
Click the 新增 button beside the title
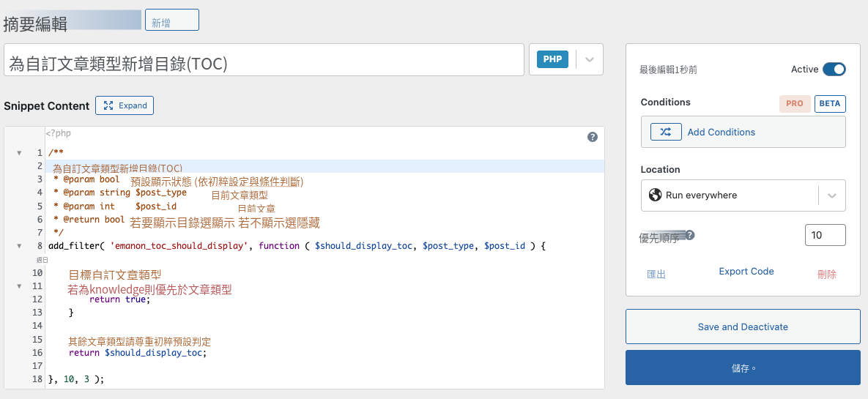[x=171, y=20]
